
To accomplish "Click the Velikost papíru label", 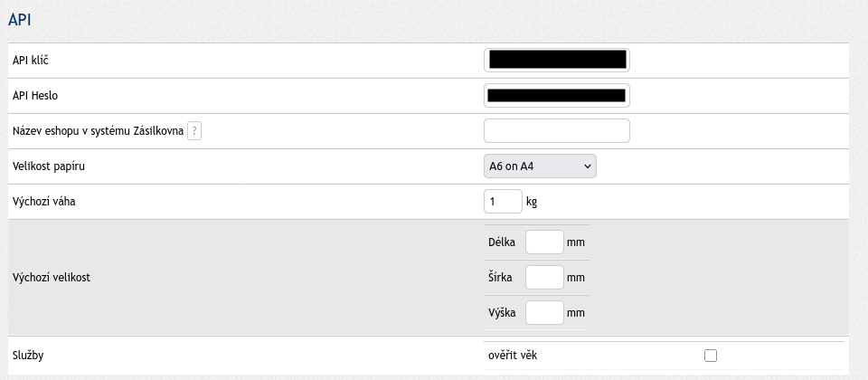I will coord(50,166).
